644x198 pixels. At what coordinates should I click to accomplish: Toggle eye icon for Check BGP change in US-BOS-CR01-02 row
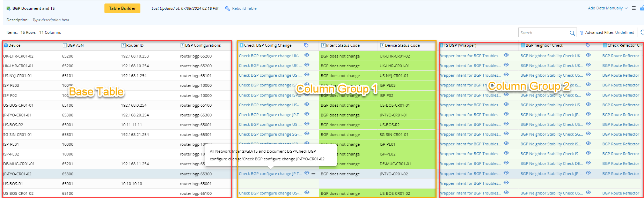[x=307, y=192]
